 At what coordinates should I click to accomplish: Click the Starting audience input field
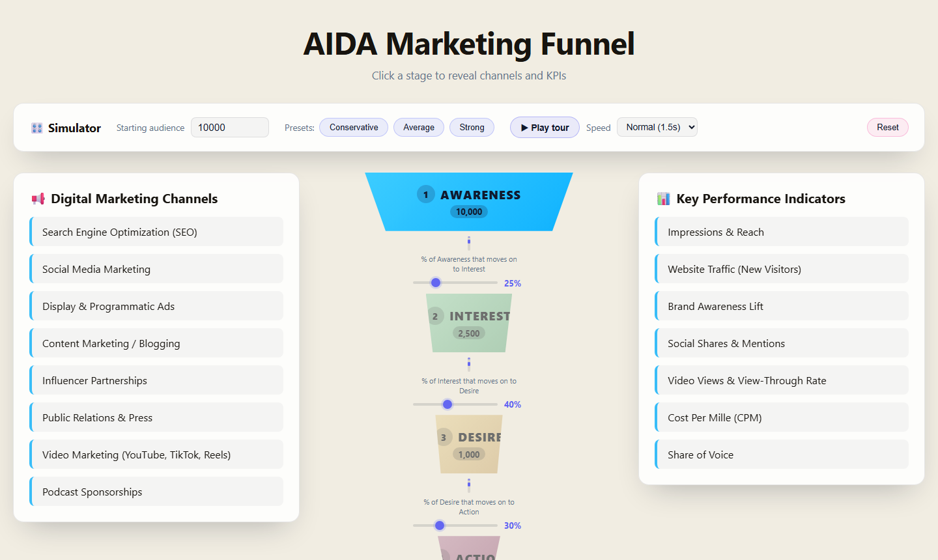point(230,128)
